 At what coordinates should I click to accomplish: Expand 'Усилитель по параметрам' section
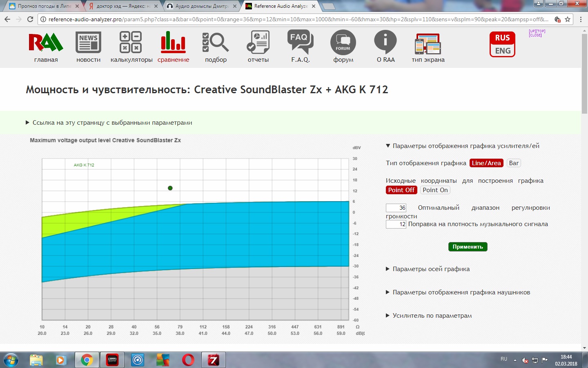click(429, 316)
